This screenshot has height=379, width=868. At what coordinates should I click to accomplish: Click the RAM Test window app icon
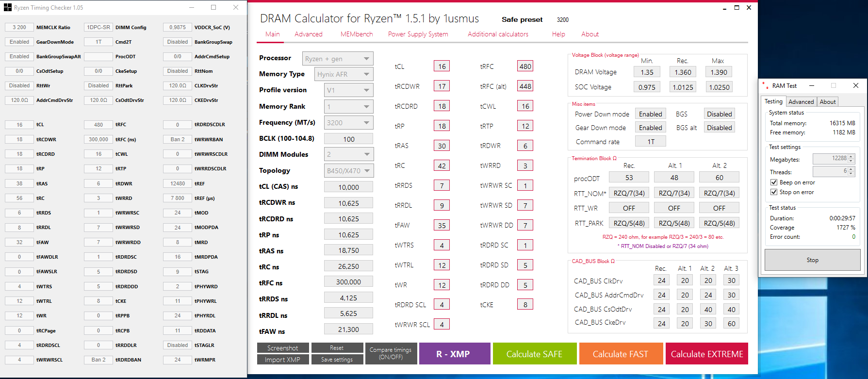(x=765, y=85)
